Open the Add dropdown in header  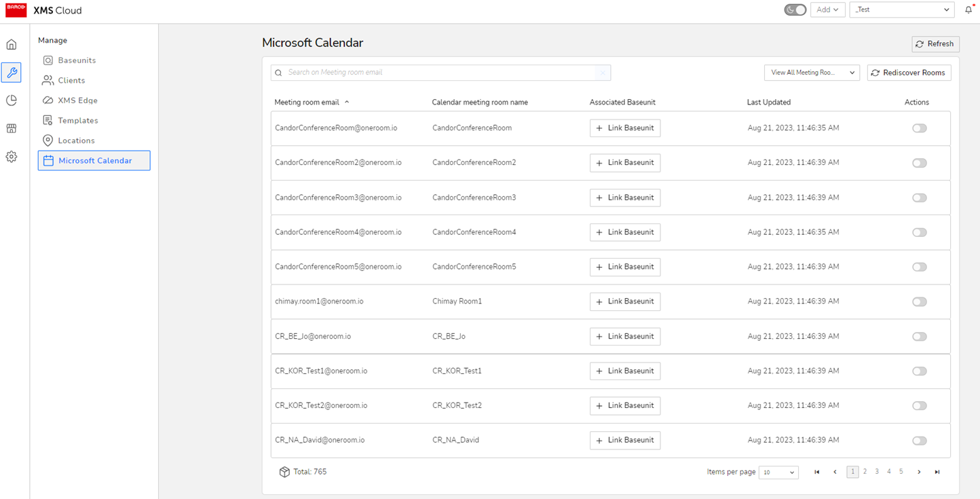[x=827, y=10]
